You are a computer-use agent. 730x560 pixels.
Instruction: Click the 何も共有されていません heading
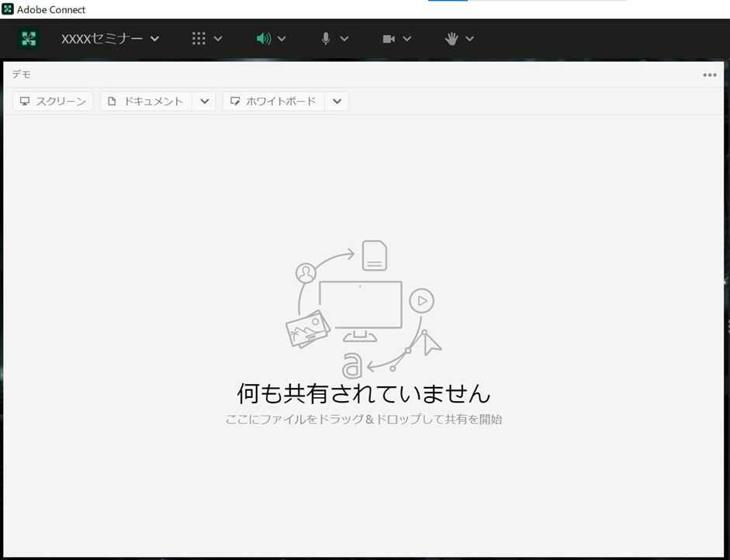coord(364,393)
